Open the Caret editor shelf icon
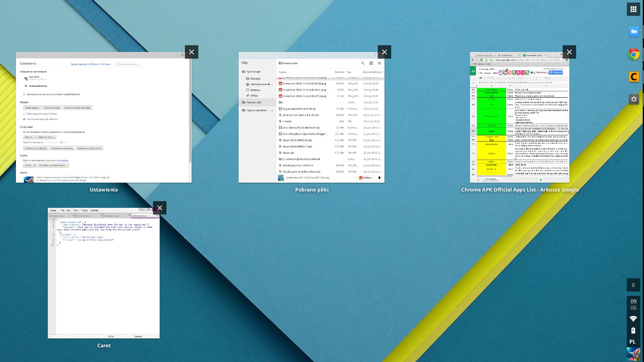 click(x=634, y=77)
